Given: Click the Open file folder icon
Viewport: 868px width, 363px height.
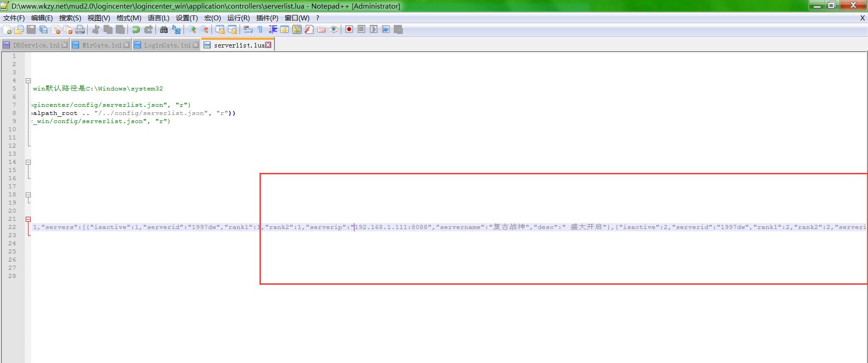Looking at the screenshot, I should coord(19,30).
